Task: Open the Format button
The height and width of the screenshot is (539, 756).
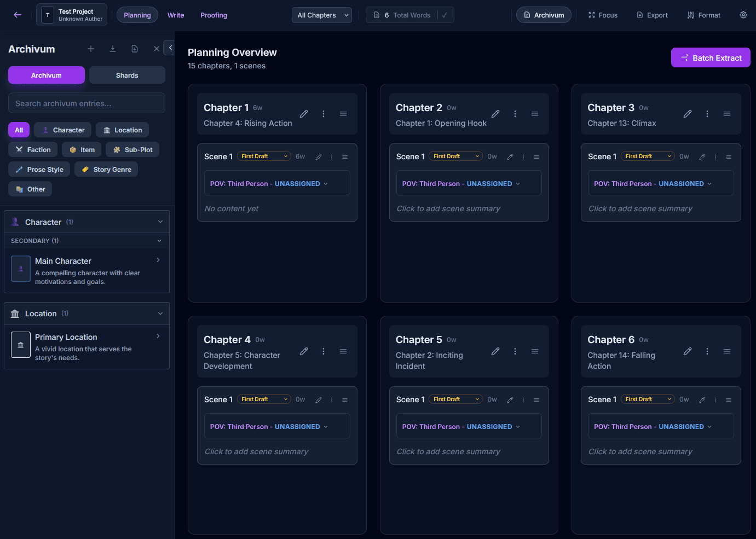Action: (x=704, y=15)
